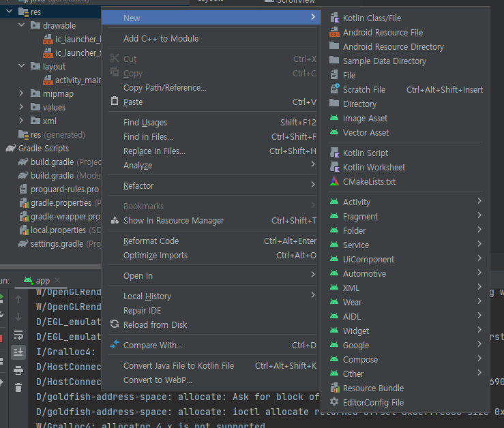Image resolution: width=504 pixels, height=428 pixels.
Task: Click the Compare With icon
Action: (115, 344)
